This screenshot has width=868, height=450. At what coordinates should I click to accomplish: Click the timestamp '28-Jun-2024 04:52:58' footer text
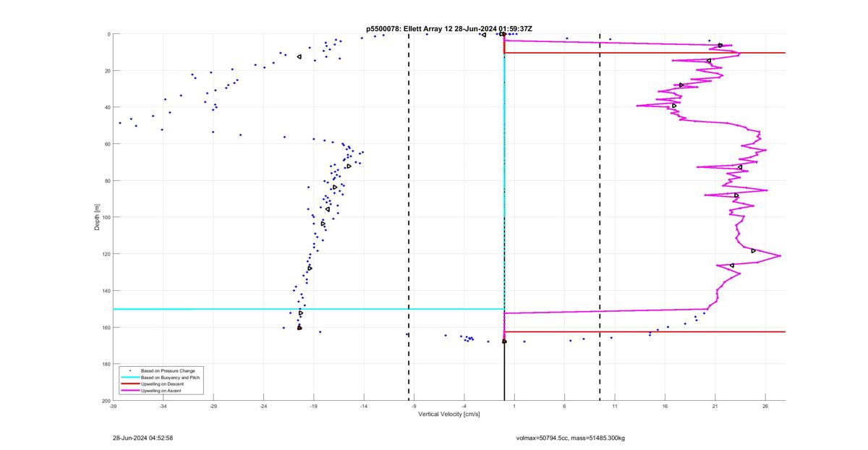(x=142, y=438)
